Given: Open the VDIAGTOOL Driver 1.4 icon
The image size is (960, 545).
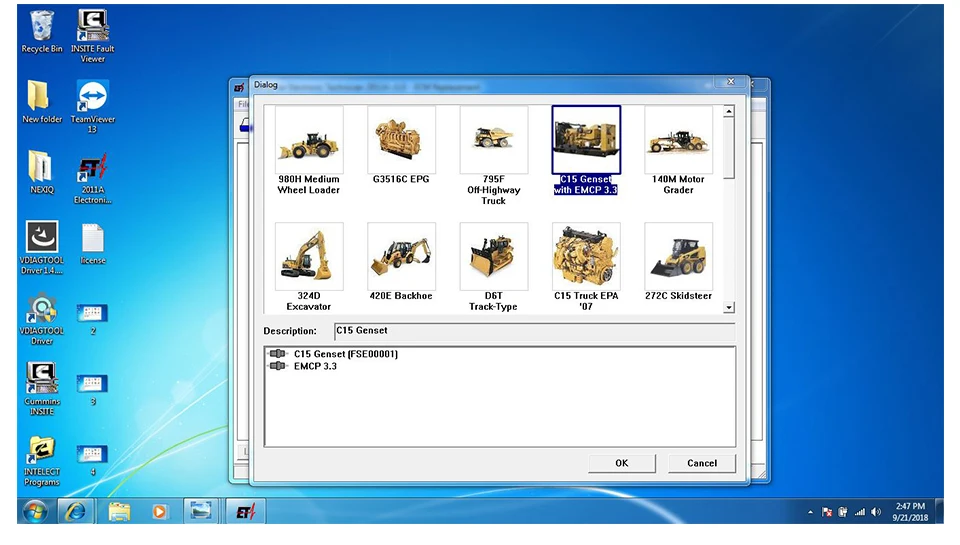Looking at the screenshot, I should coord(42,247).
